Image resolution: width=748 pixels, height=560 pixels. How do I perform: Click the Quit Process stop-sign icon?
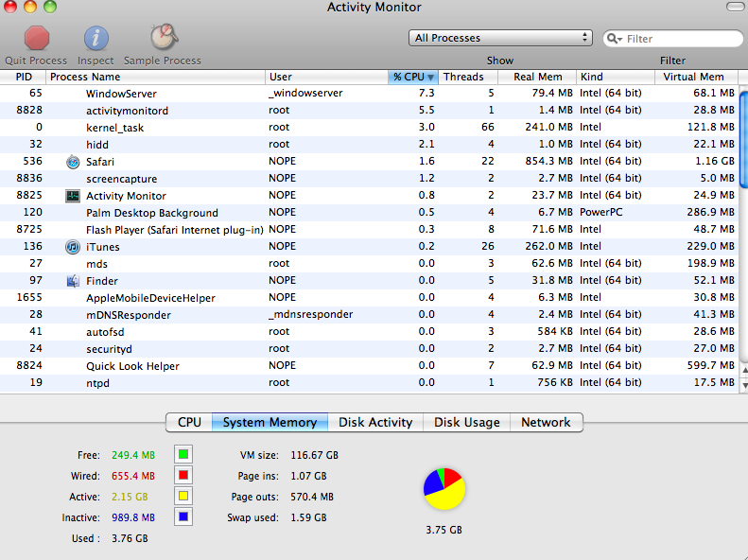(x=37, y=38)
